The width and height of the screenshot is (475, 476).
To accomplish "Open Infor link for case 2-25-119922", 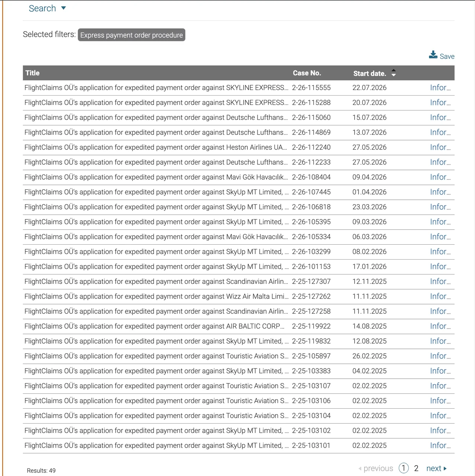I will pos(440,326).
